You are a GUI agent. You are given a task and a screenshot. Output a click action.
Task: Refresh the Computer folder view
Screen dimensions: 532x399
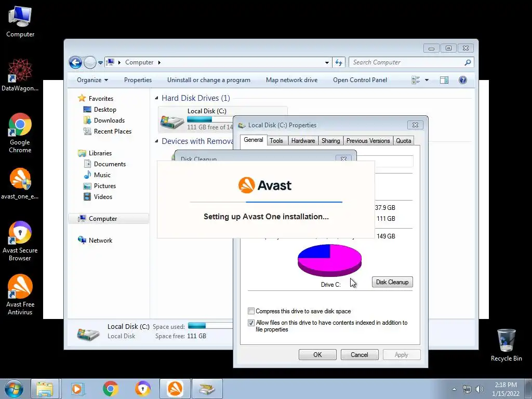[339, 62]
